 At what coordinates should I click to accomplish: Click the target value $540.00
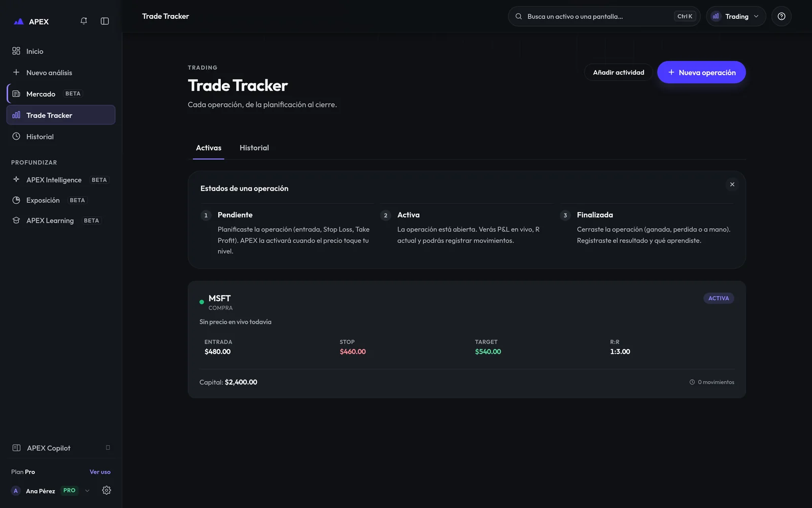pyautogui.click(x=488, y=352)
